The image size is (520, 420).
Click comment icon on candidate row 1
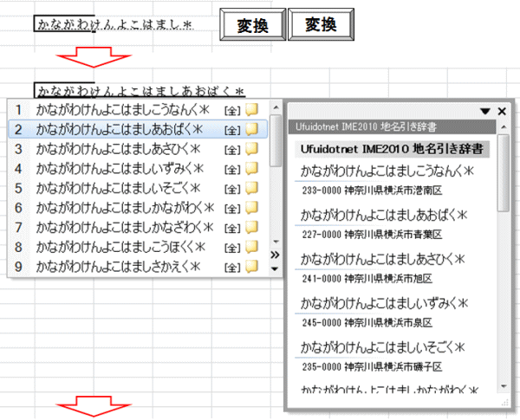coord(251,110)
